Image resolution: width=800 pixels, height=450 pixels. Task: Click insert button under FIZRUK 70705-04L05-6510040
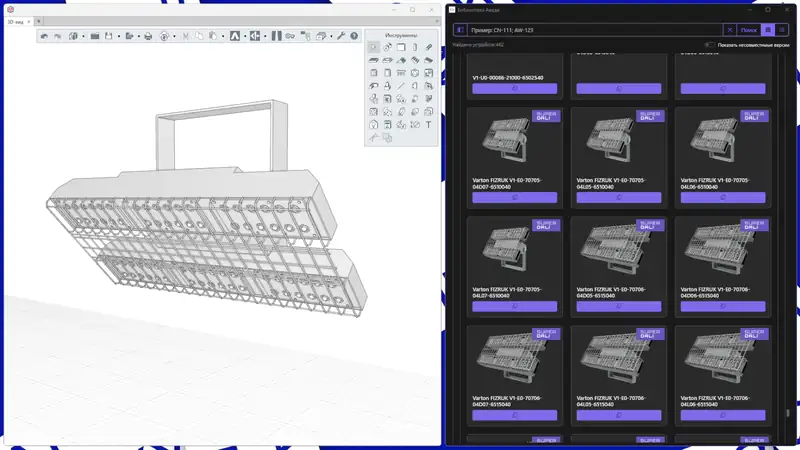tap(618, 197)
